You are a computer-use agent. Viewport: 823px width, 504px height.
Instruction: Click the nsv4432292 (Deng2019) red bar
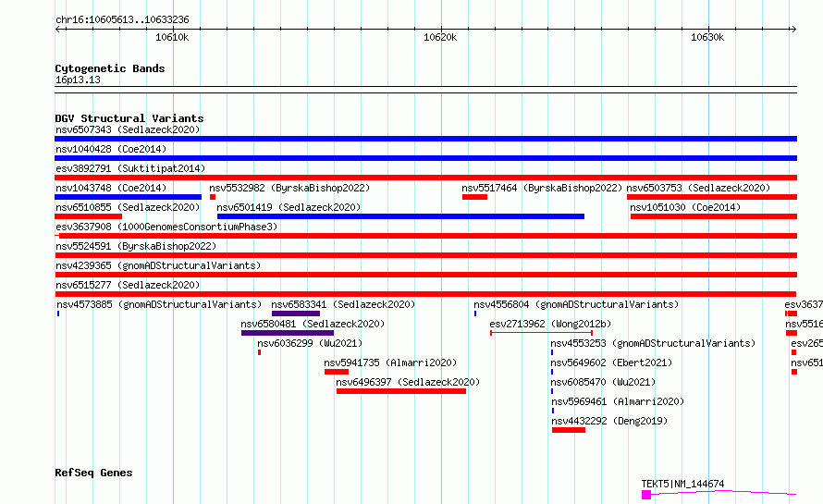569,430
